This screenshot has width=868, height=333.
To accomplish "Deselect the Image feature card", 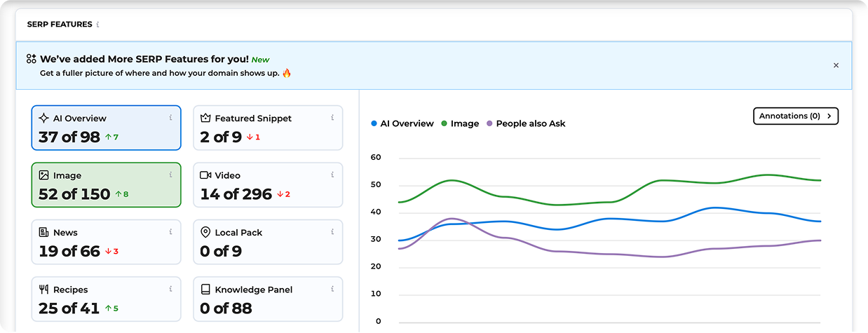I will click(x=106, y=185).
